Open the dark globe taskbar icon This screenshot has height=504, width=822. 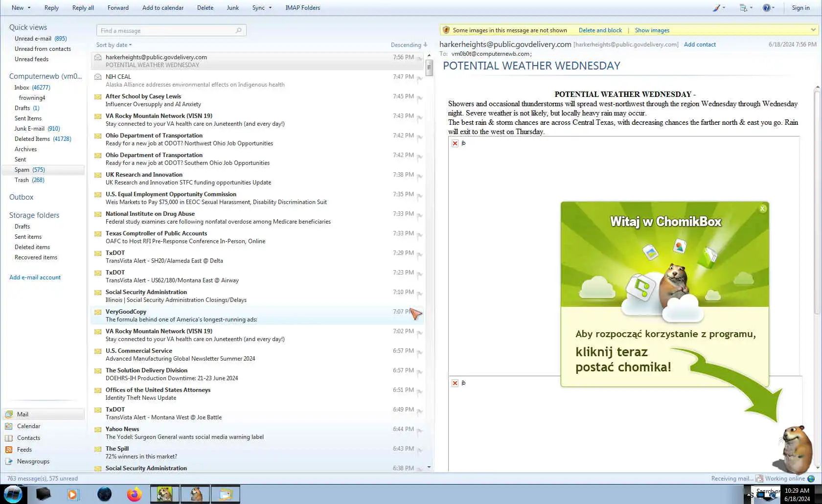click(x=104, y=494)
